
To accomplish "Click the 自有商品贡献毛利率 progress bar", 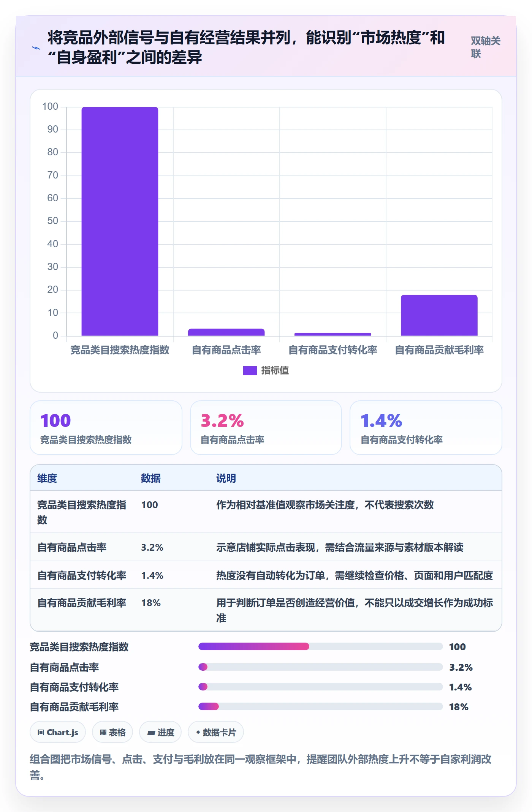I will [321, 706].
